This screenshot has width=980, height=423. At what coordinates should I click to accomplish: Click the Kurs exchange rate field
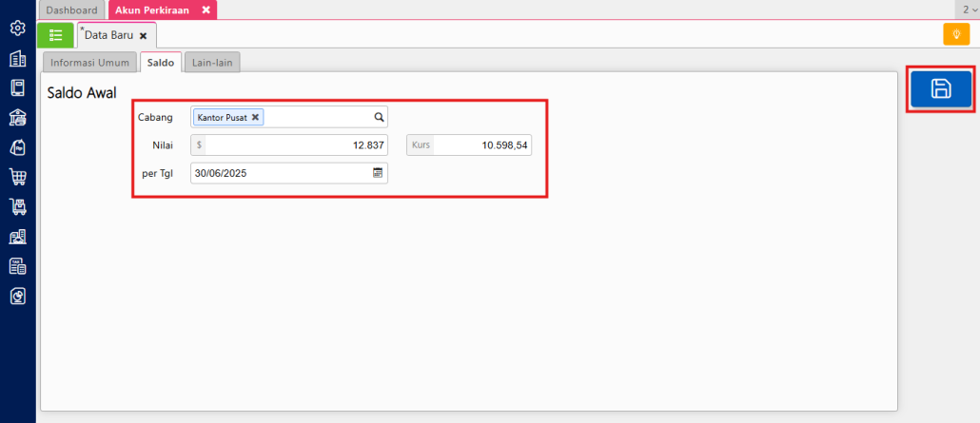482,145
